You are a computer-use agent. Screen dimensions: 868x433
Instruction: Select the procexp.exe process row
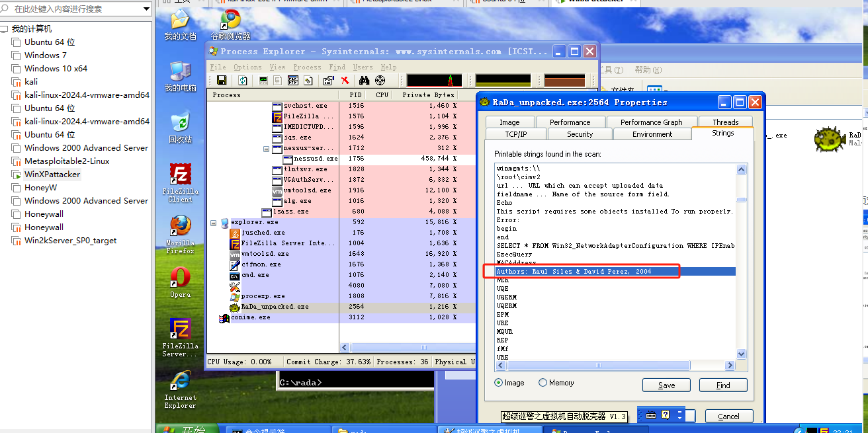pos(341,296)
